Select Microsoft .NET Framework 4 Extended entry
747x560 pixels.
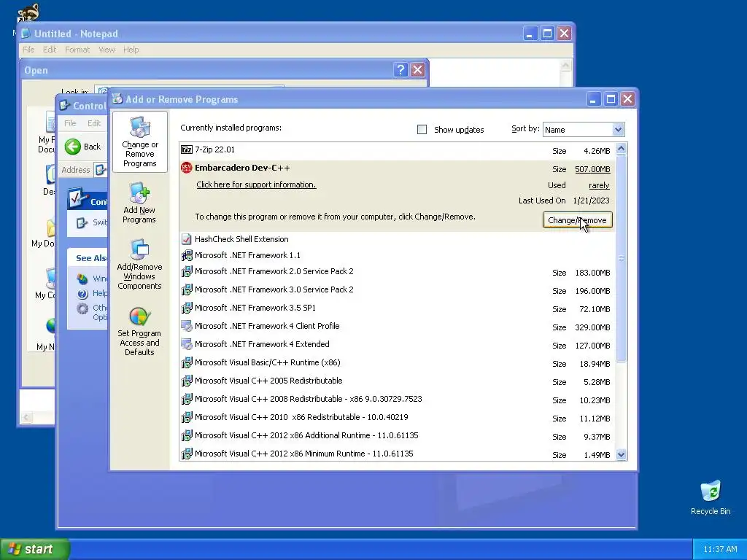click(398, 345)
